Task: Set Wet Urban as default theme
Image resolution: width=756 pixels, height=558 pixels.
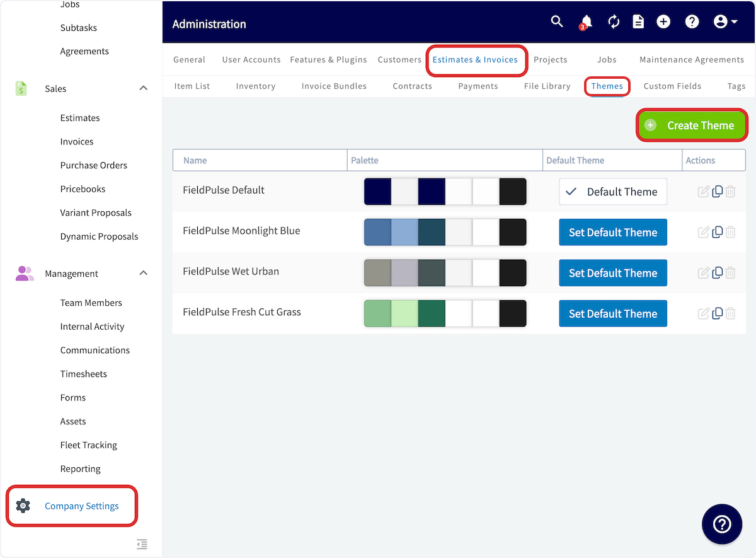Action: click(613, 273)
